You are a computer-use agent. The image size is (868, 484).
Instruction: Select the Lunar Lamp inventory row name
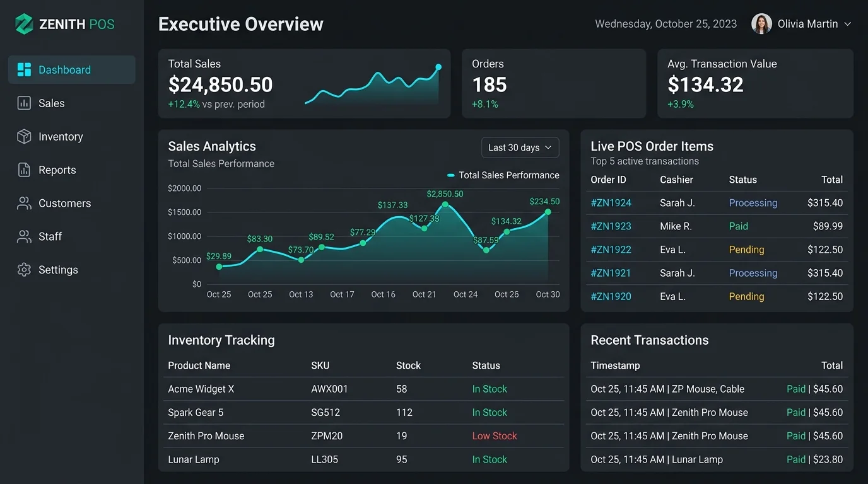tap(194, 459)
